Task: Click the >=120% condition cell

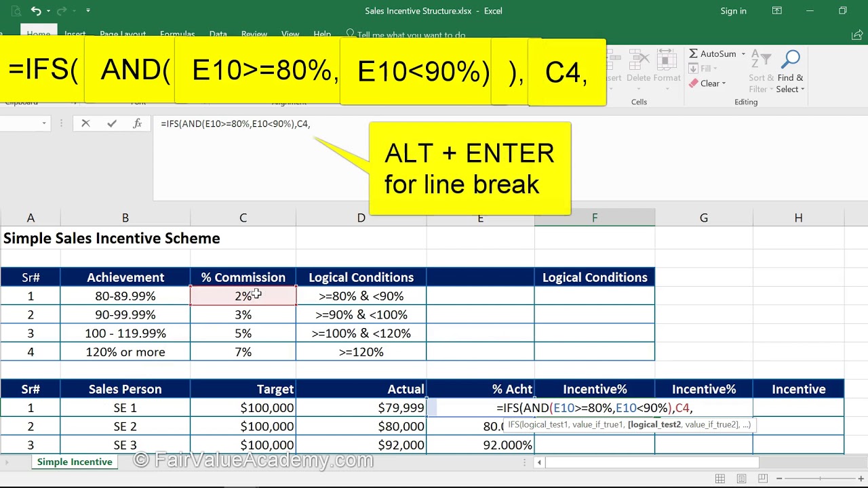Action: click(x=361, y=352)
